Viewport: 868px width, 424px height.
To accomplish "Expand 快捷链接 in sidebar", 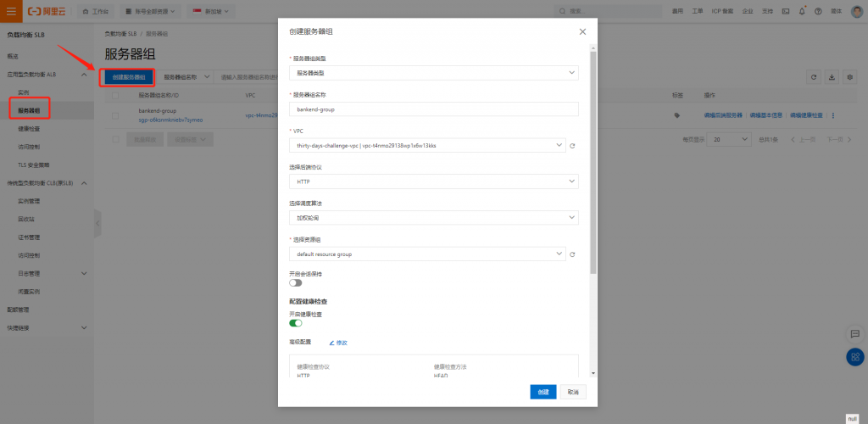I will 84,327.
